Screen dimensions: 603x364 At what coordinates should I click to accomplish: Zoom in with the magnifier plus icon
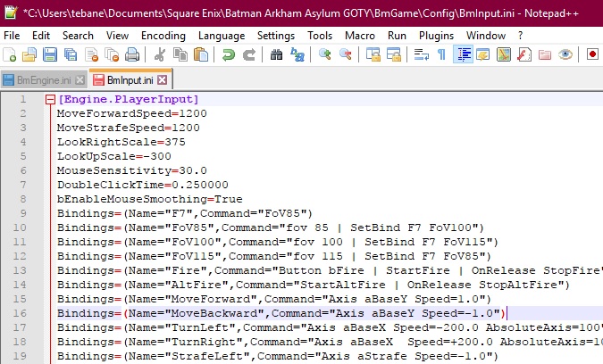pos(325,54)
